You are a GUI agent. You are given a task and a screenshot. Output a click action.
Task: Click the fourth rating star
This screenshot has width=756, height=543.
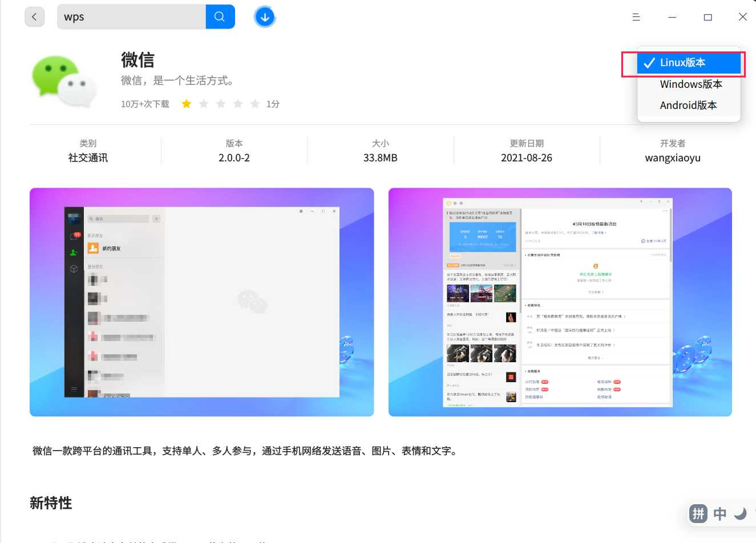point(238,104)
